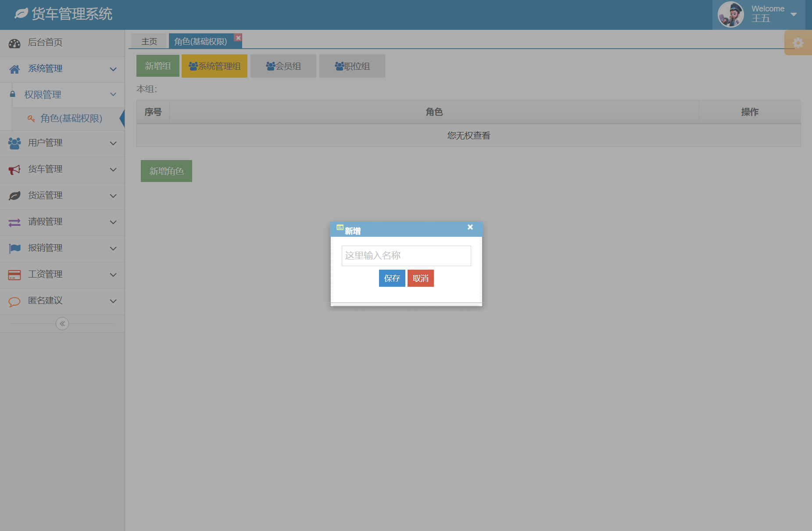812x531 pixels.
Task: Open the 请假管理 sidebar menu
Action: (x=62, y=222)
